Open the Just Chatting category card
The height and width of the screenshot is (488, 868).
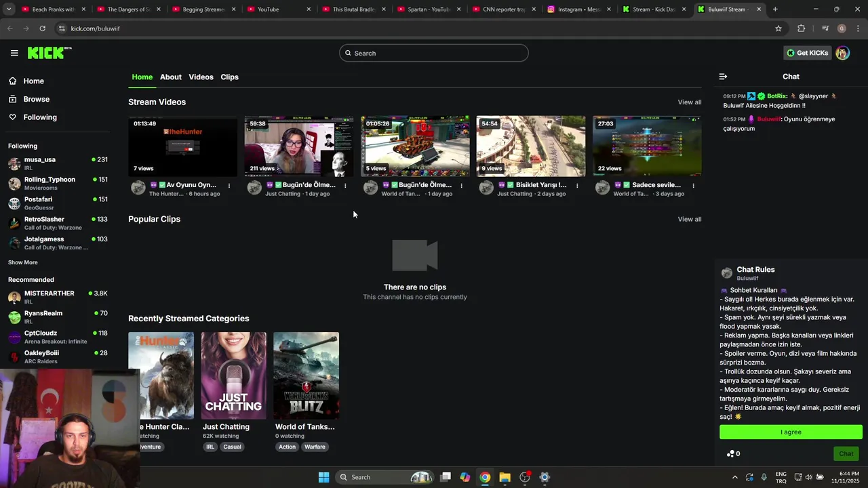(233, 375)
